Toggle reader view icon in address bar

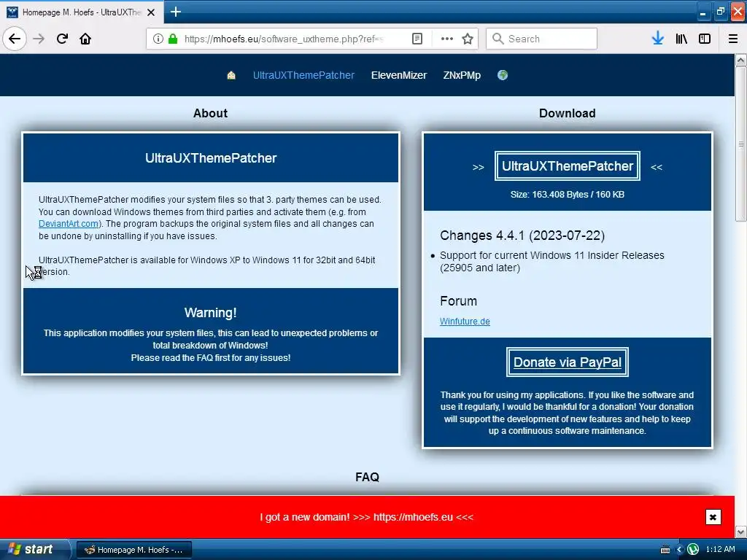[x=417, y=39]
